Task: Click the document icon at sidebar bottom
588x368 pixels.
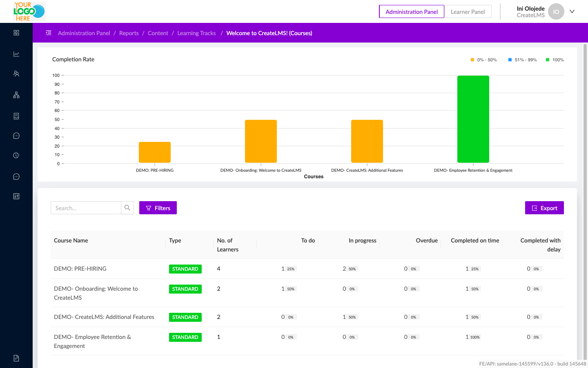Action: tap(16, 358)
